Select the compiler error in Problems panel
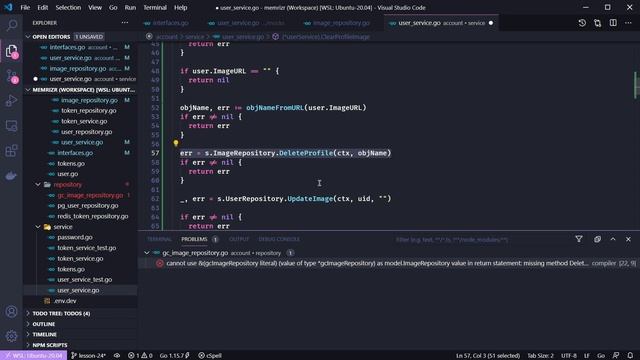The width and height of the screenshot is (640, 360). (x=389, y=264)
